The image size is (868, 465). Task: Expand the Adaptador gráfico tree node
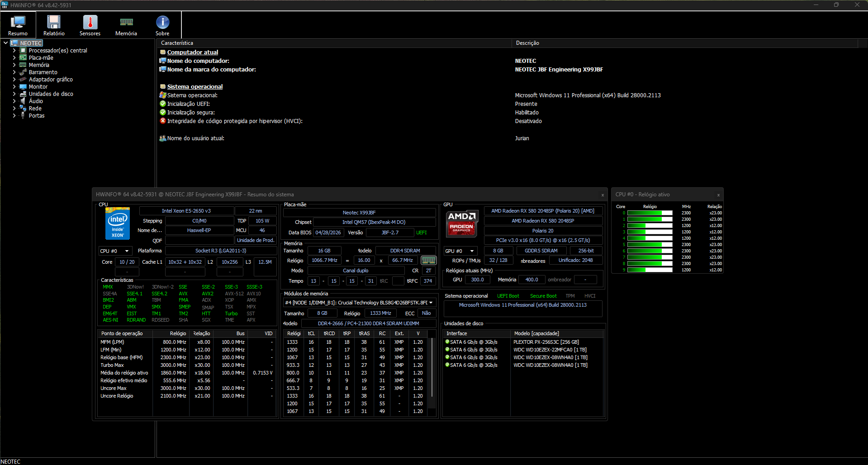point(14,80)
